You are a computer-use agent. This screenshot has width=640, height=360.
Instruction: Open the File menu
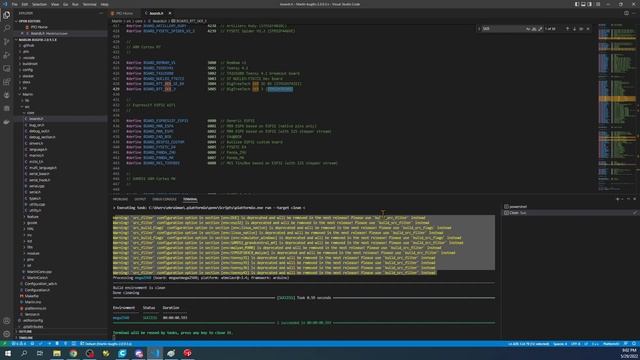15,4
